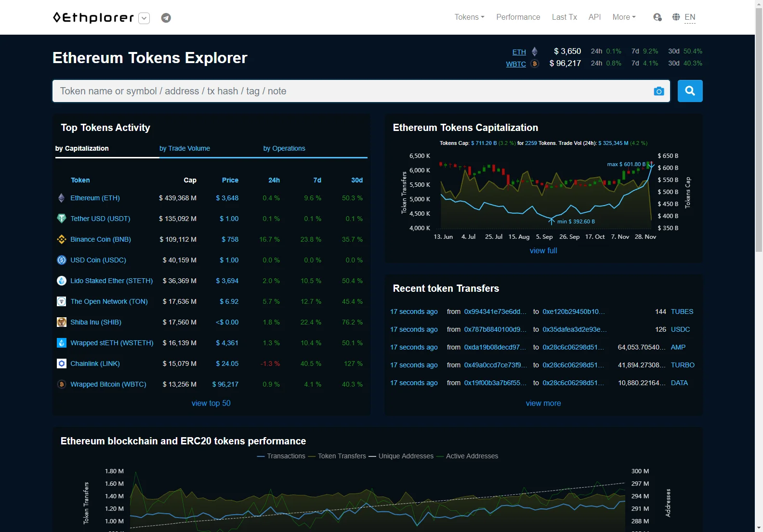Image resolution: width=763 pixels, height=532 pixels.
Task: Click the Lido Staked Ether icon
Action: tap(61, 281)
